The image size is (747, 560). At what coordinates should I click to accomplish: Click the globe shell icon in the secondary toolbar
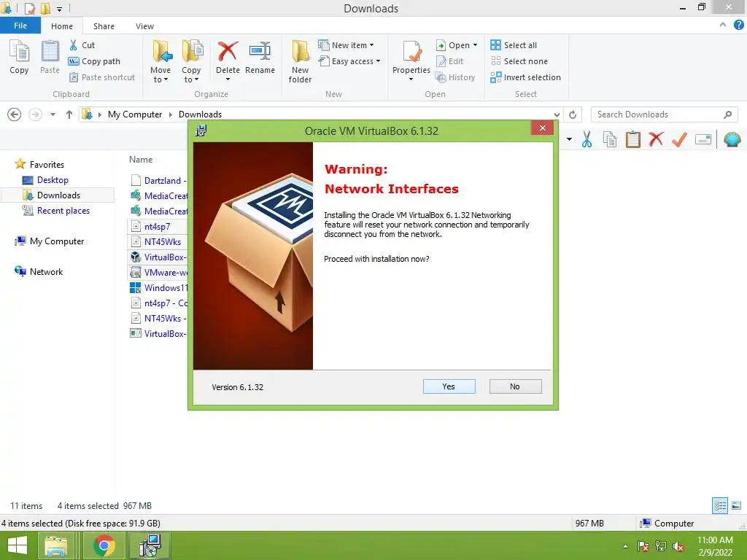coord(732,139)
